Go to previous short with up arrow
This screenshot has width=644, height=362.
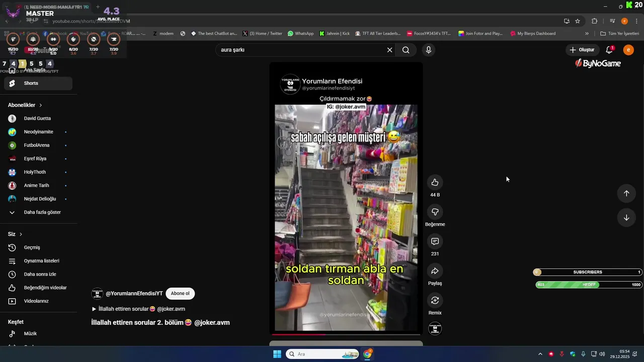point(626,194)
